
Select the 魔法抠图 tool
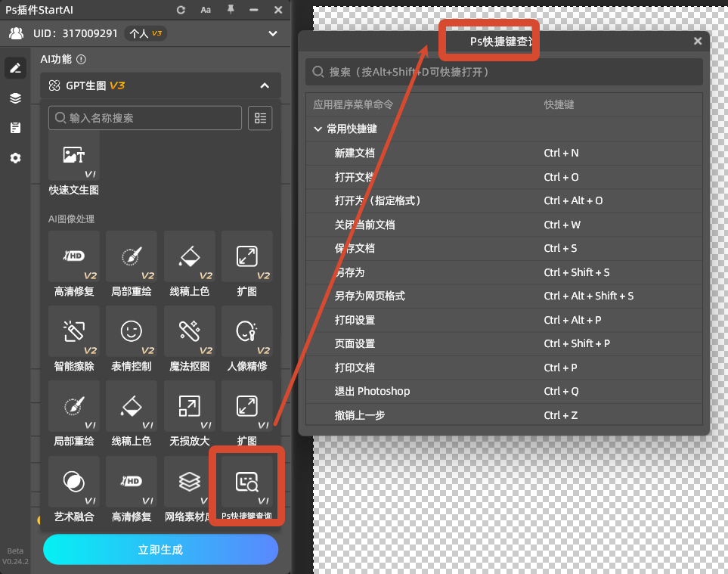[x=190, y=339]
